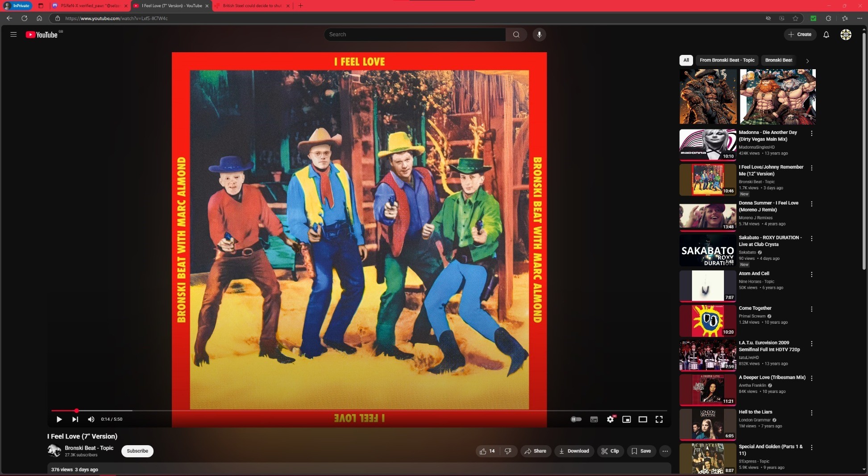Open tracking prevention eye-slash icon
The height and width of the screenshot is (476, 868).
(x=768, y=18)
